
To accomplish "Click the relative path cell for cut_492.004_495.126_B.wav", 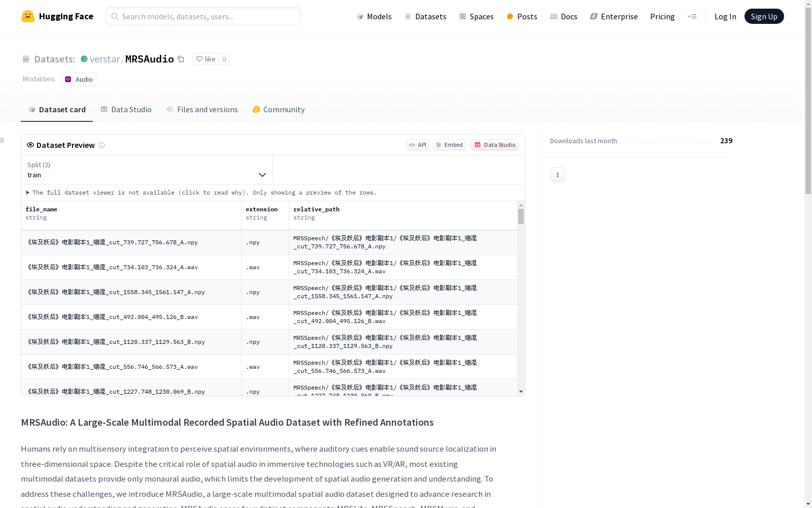I will 403,317.
